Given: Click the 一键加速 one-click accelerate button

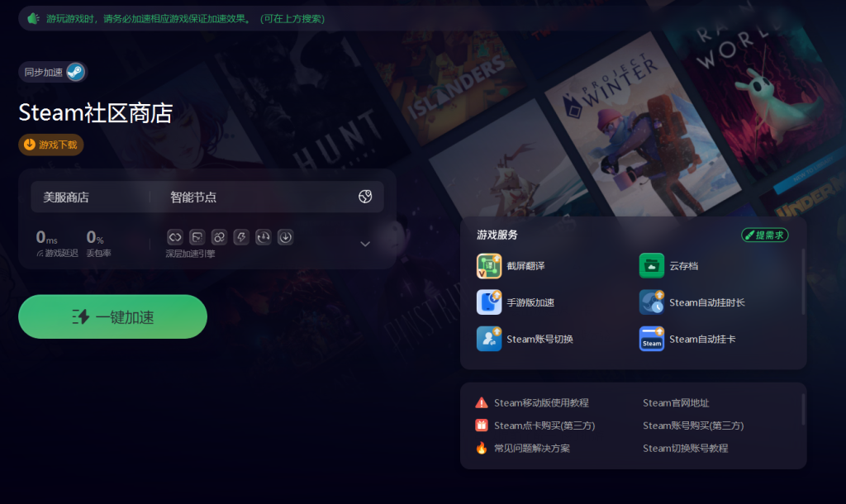Looking at the screenshot, I should click(112, 317).
